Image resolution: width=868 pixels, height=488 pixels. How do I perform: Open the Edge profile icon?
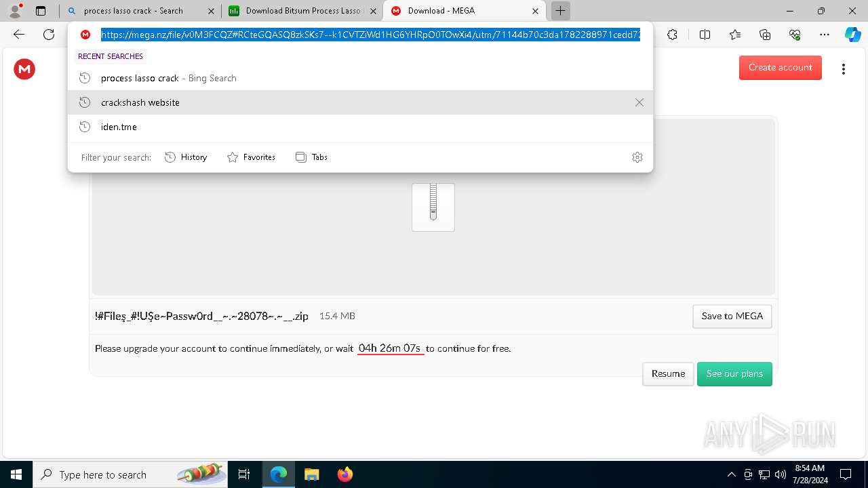15,11
